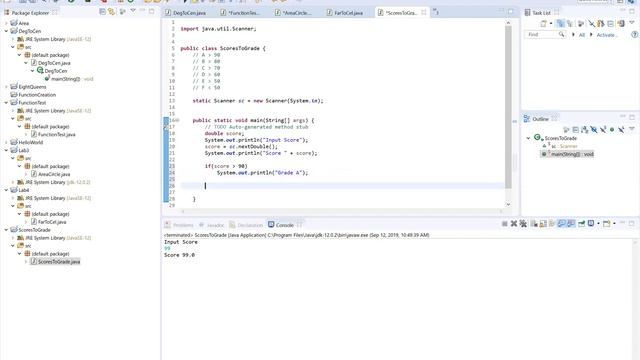Expand the Area project

[6, 23]
